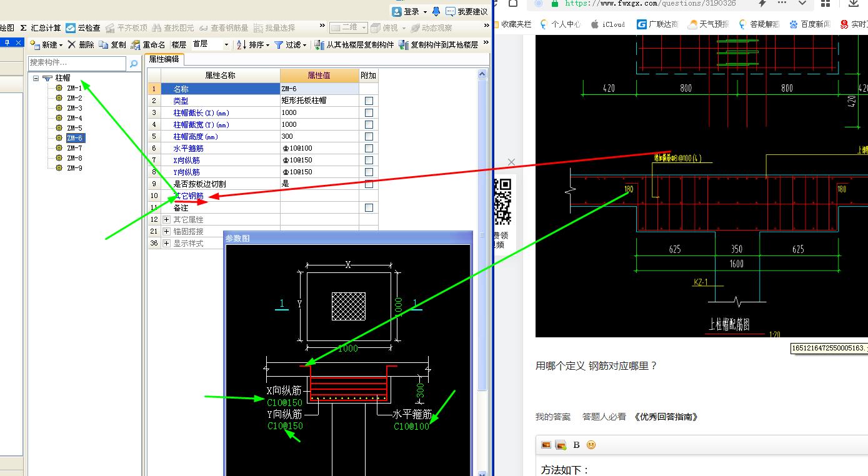
Task: Select ZM-1 in the component tree
Action: tap(74, 88)
